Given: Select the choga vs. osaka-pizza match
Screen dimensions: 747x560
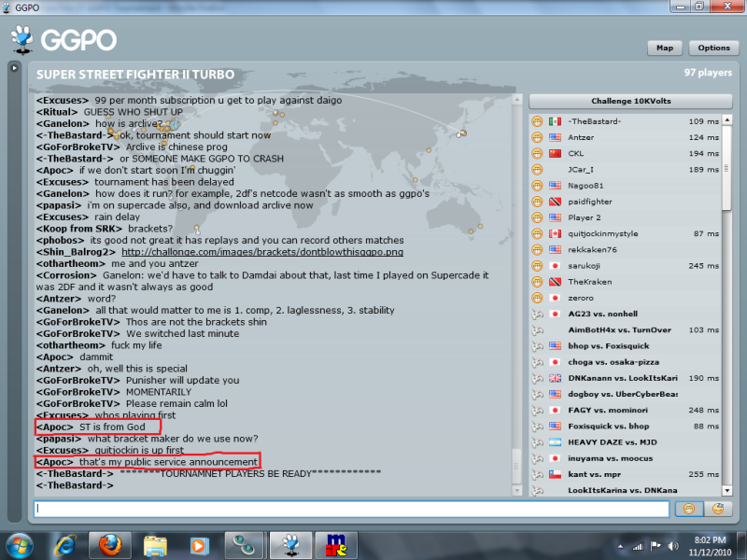Looking at the screenshot, I should pos(625,362).
